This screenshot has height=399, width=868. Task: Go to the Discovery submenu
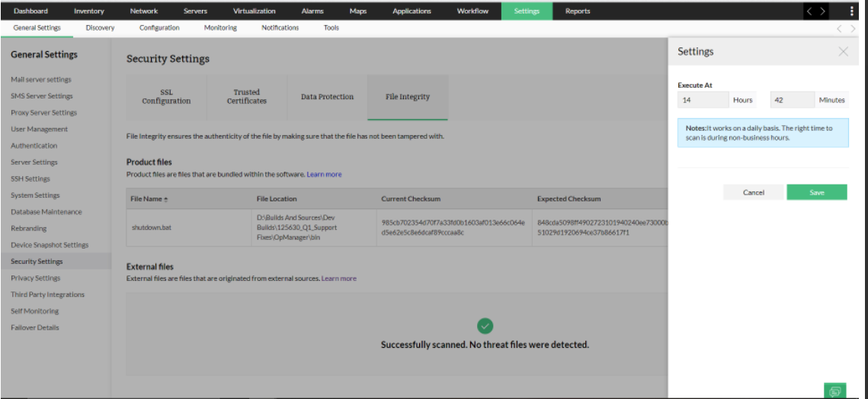pyautogui.click(x=100, y=28)
